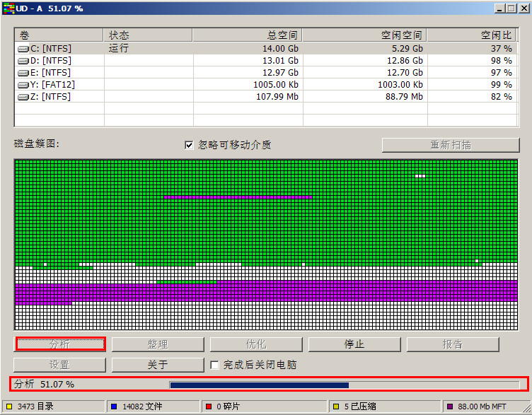
Task: Click the 分析 button
Action: 60,344
